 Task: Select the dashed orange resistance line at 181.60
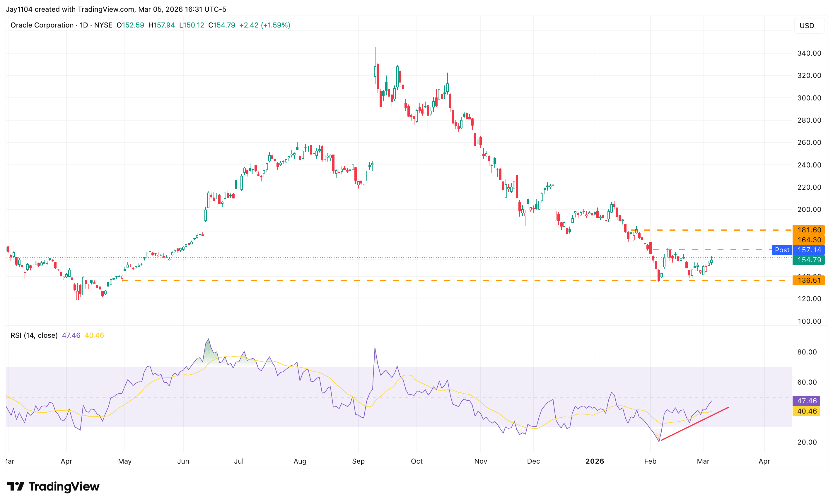pos(710,230)
